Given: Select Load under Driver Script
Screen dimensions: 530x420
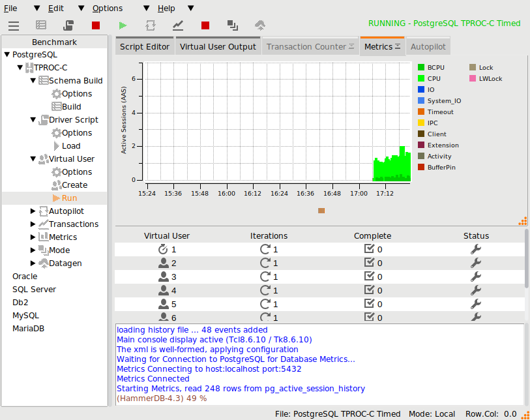Looking at the screenshot, I should tap(71, 145).
